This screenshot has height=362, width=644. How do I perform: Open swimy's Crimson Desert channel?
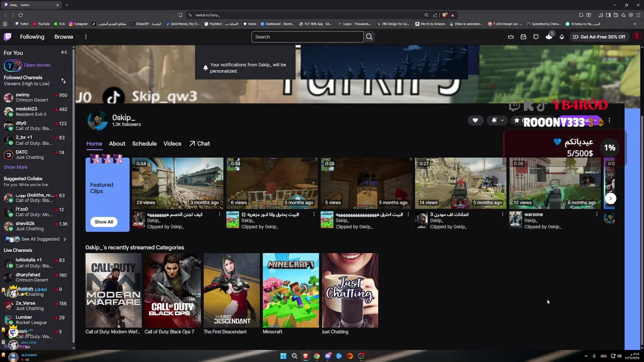pyautogui.click(x=36, y=97)
